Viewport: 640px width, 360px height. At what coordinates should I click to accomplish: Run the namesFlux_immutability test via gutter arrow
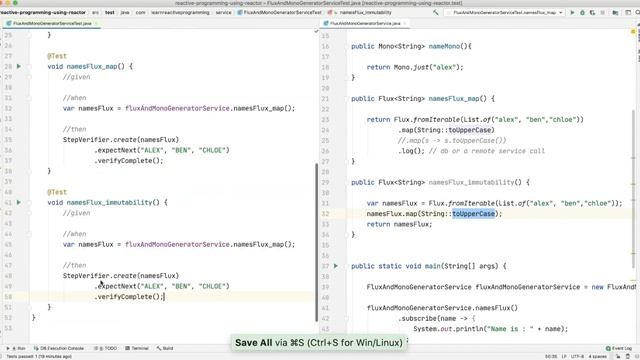(x=19, y=202)
